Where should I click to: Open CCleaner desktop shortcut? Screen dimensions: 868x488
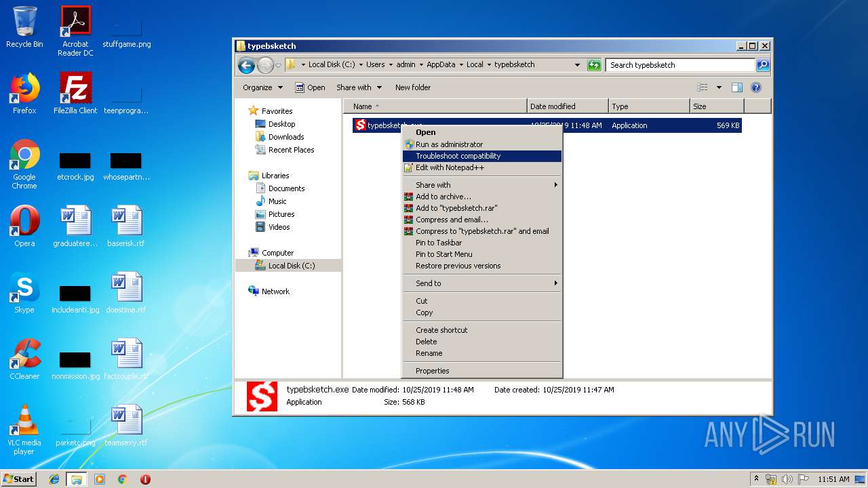[24, 359]
